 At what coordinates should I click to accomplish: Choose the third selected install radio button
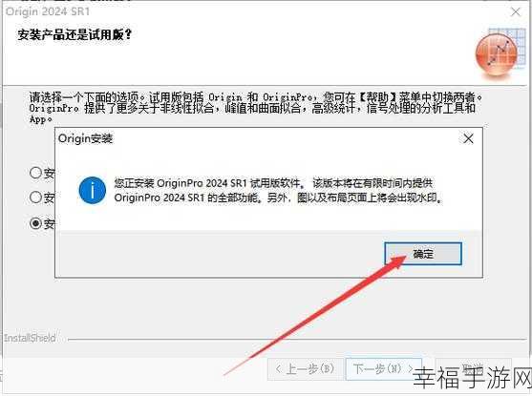(x=35, y=223)
